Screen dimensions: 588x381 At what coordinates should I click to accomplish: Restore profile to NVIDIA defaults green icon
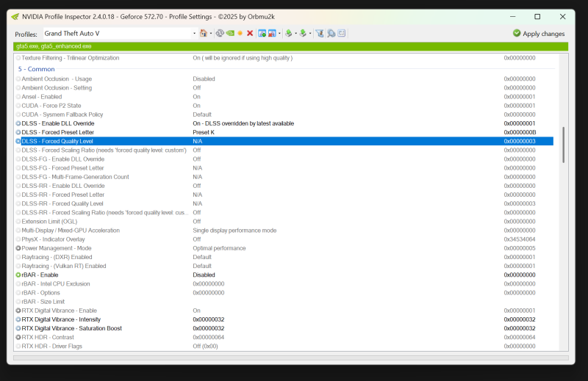click(x=230, y=33)
